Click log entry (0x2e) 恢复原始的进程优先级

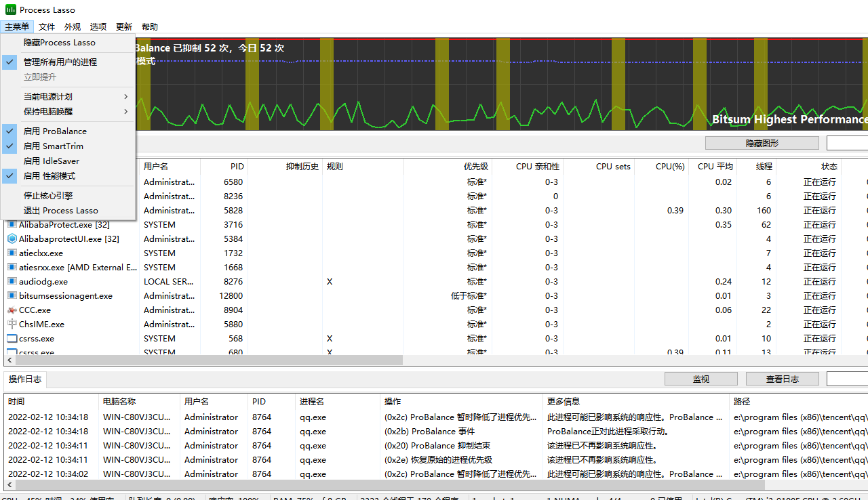[x=438, y=459]
